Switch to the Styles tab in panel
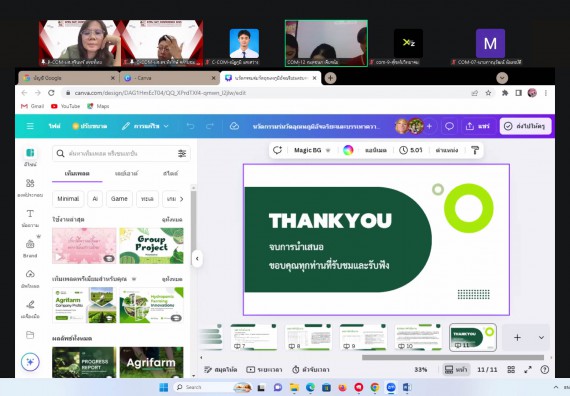The height and width of the screenshot is (396, 570). coord(170,173)
